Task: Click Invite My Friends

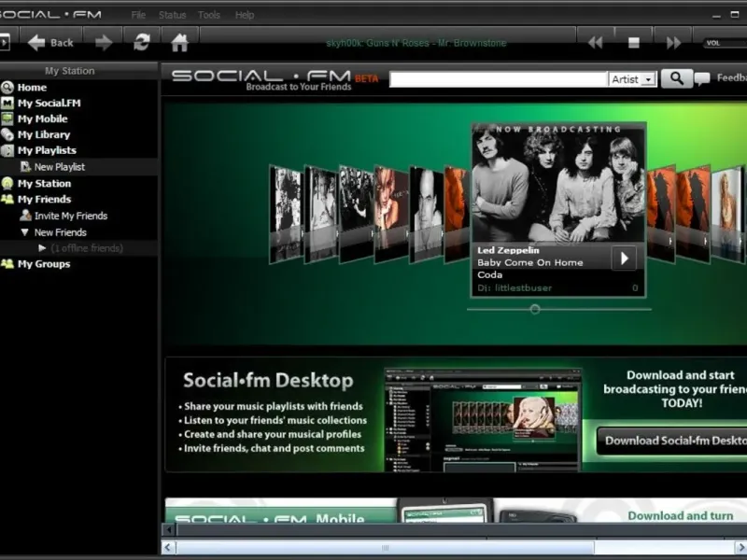Action: (70, 216)
